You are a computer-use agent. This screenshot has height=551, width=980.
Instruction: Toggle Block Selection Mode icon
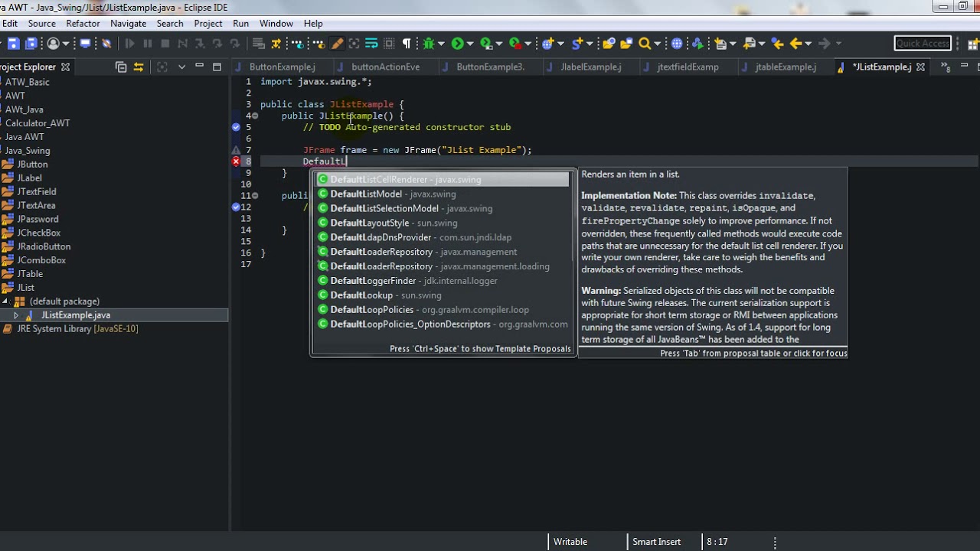click(389, 44)
